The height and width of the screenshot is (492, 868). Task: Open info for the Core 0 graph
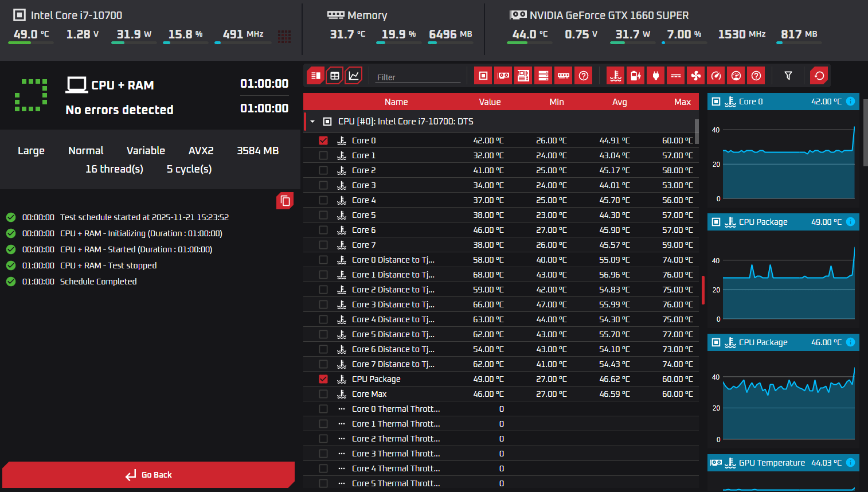click(x=850, y=101)
